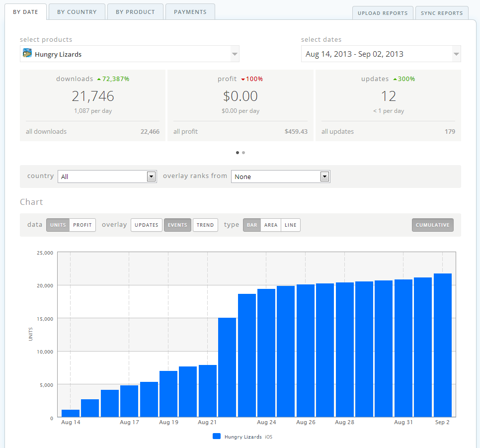Open the select dates dropdown
Screen dimensions: 480x448
[381, 54]
